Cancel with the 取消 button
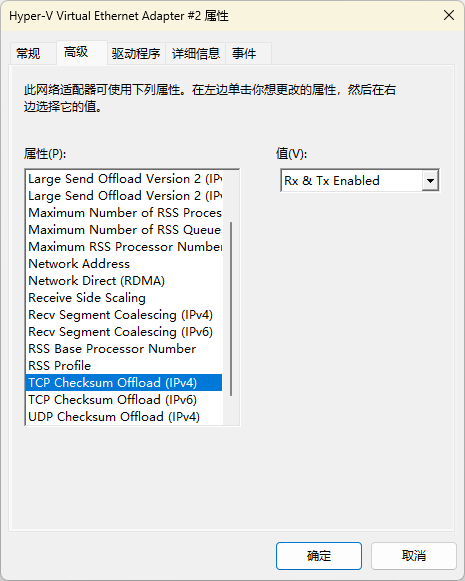This screenshot has width=465, height=581. coord(414,555)
